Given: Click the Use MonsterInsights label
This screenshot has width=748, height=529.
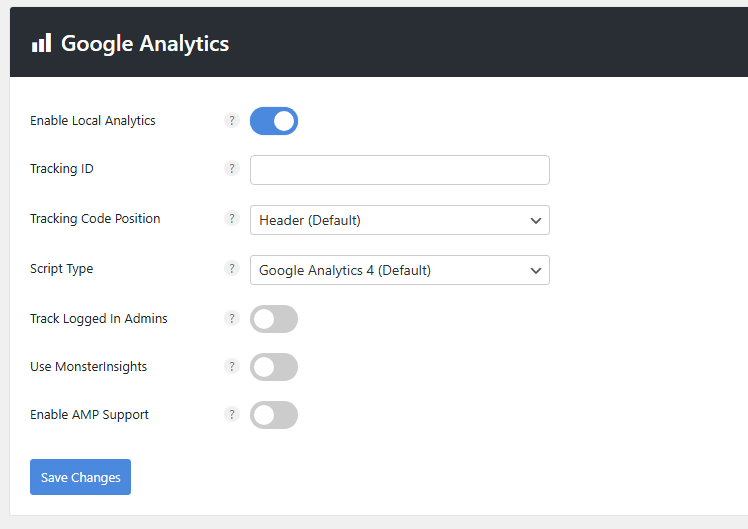Looking at the screenshot, I should point(88,367).
